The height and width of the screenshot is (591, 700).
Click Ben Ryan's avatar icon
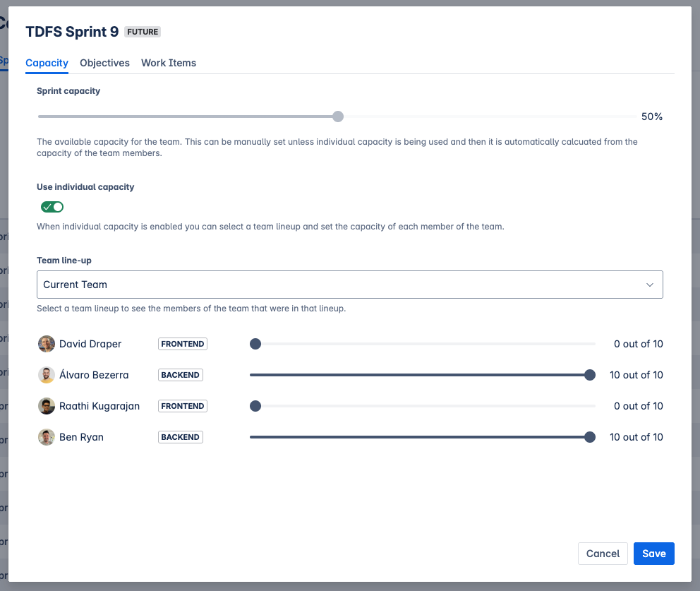pos(47,437)
